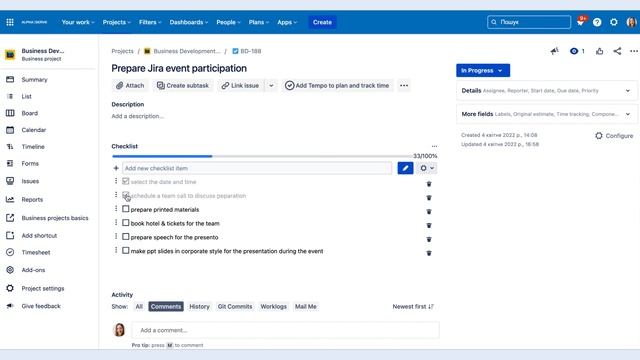
Task: Open the Reports sidebar item
Action: (x=32, y=200)
